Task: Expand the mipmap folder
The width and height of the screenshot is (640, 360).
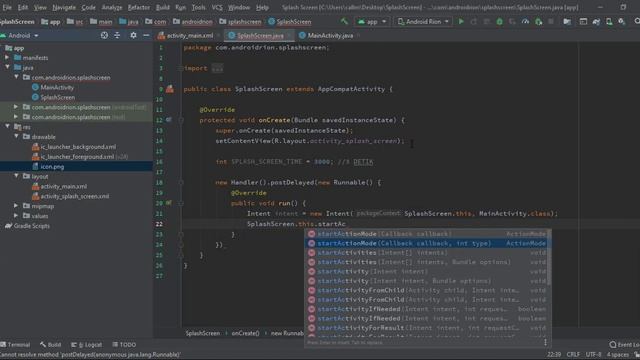Action: click(16, 206)
